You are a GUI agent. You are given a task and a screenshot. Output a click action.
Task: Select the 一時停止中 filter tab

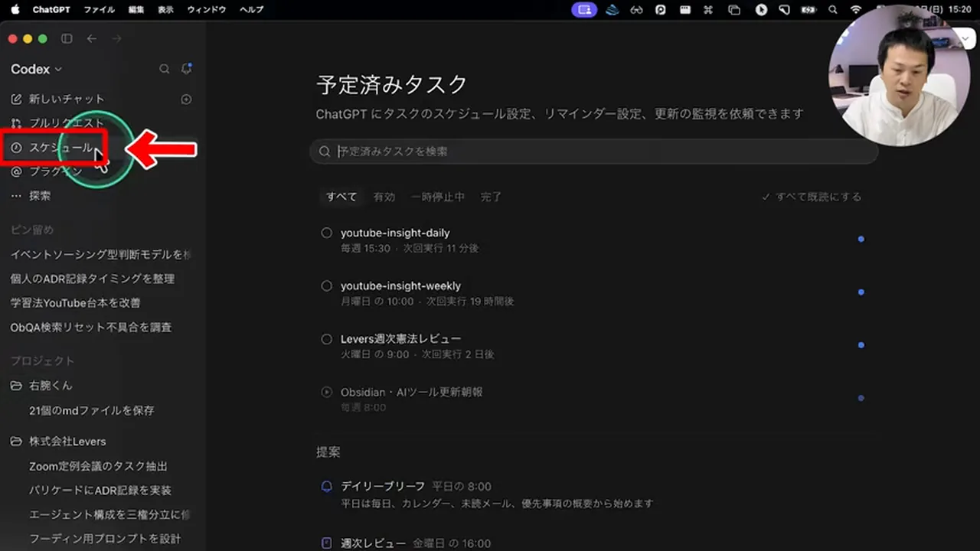[x=437, y=197]
